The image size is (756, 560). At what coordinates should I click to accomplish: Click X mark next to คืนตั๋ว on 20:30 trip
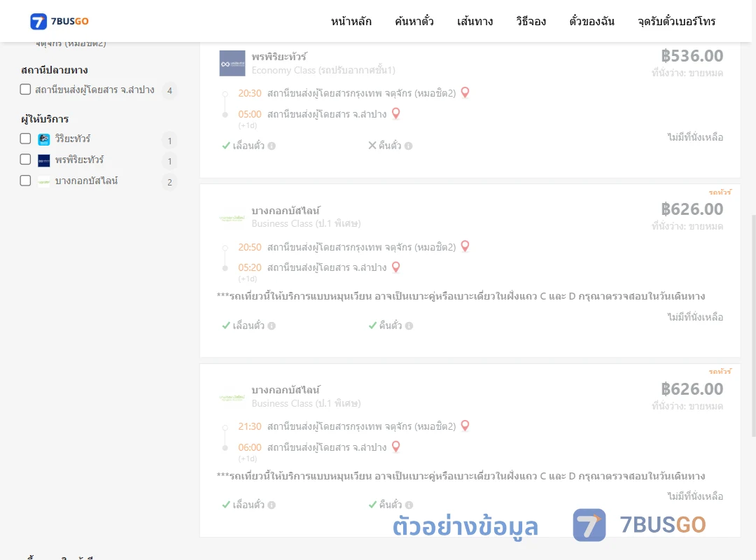click(x=372, y=145)
